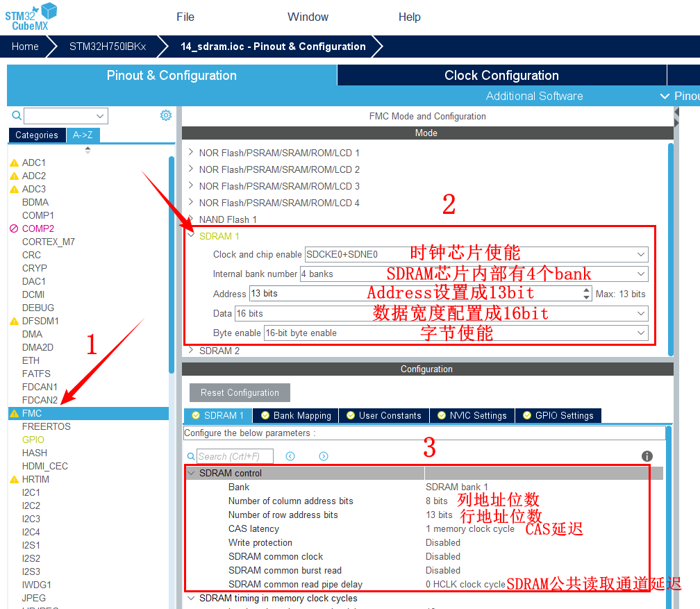Screen dimensions: 700x609
Task: Click the Reset Configuration button
Action: [240, 392]
